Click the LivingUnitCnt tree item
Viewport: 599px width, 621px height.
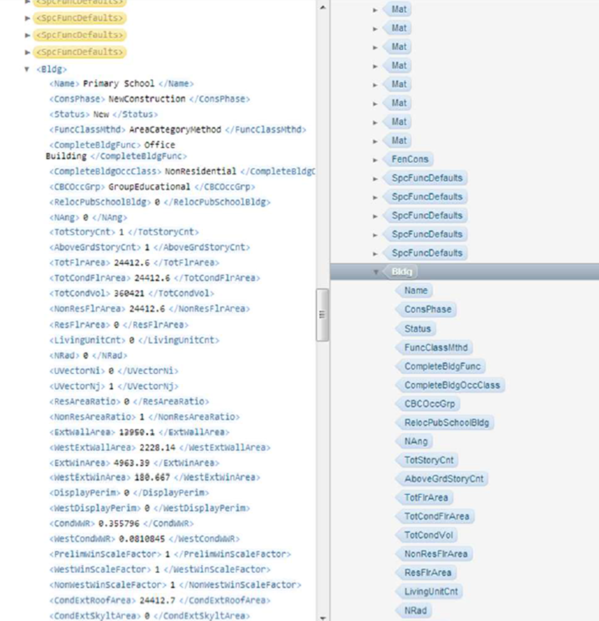click(431, 591)
